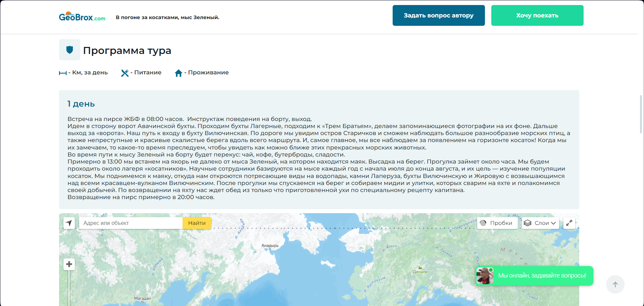Open the GeoBrox.com logo homepage link
The height and width of the screenshot is (306, 644).
82,16
